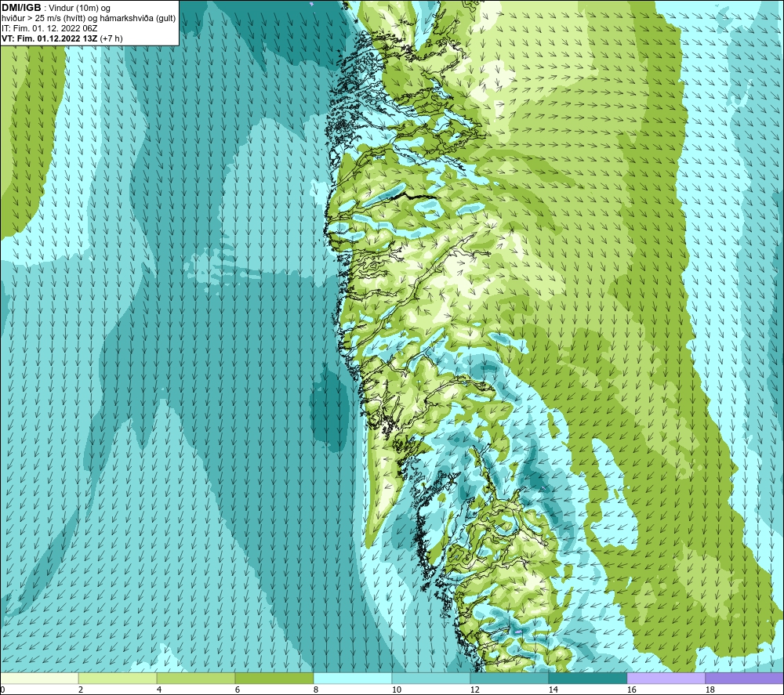The width and height of the screenshot is (784, 695).
Task: Click the 12–14 m/s teal legend swatch
Action: tap(509, 678)
